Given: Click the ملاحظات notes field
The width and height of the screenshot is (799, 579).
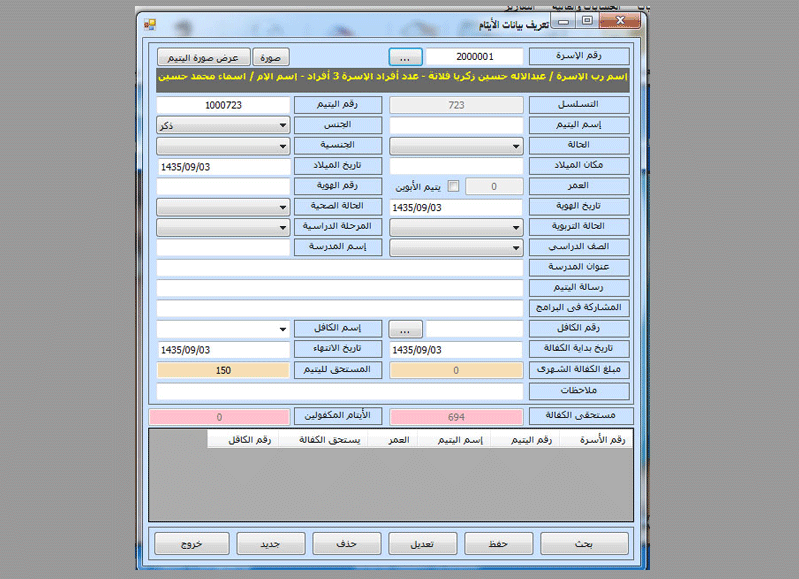Looking at the screenshot, I should coord(340,391).
